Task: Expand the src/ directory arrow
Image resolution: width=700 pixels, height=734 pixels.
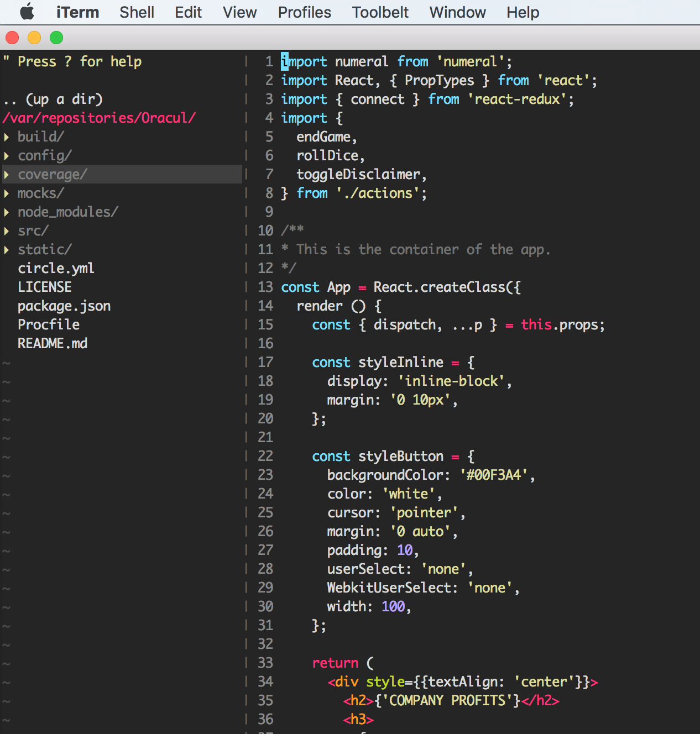Action: (7, 231)
